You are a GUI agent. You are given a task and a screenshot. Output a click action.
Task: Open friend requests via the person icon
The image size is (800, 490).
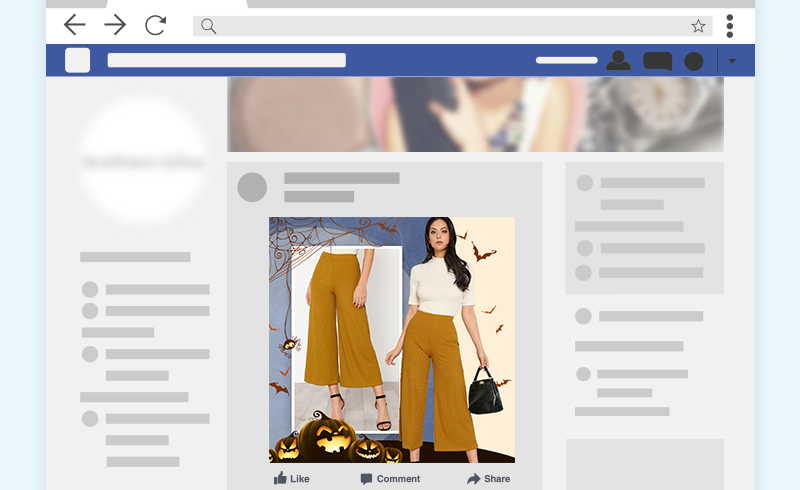619,61
